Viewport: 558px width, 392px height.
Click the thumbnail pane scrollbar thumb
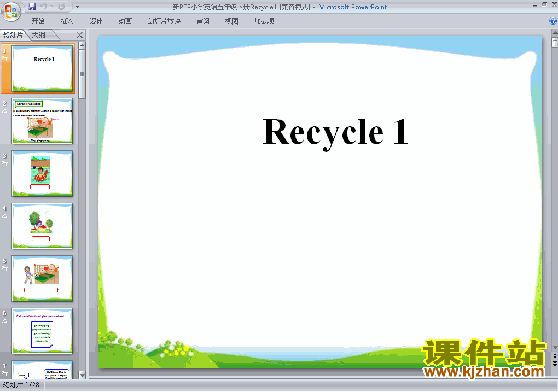click(82, 74)
